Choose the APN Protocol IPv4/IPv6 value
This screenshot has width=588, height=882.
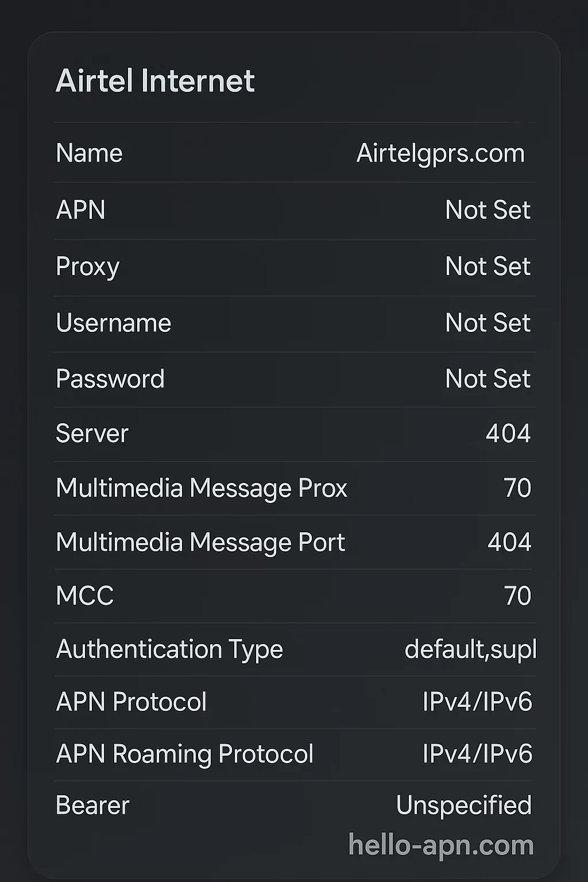pos(477,702)
